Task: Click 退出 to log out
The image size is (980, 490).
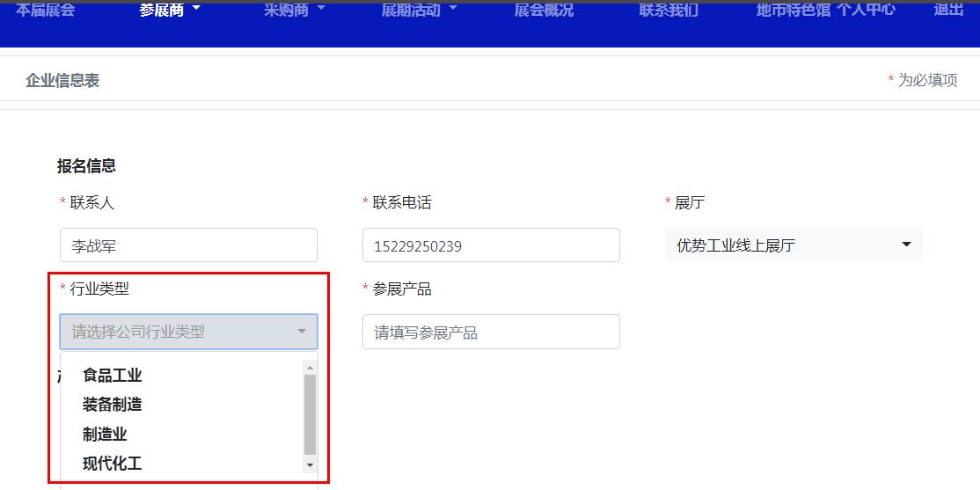Action: coord(948,11)
